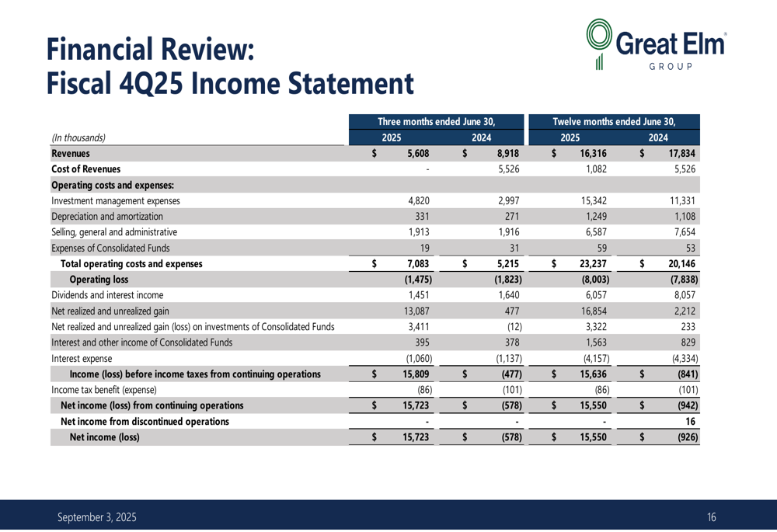Click gain (loss) on Consolidated Funds label
Viewport: 777px width, 532px height.
pos(193,327)
